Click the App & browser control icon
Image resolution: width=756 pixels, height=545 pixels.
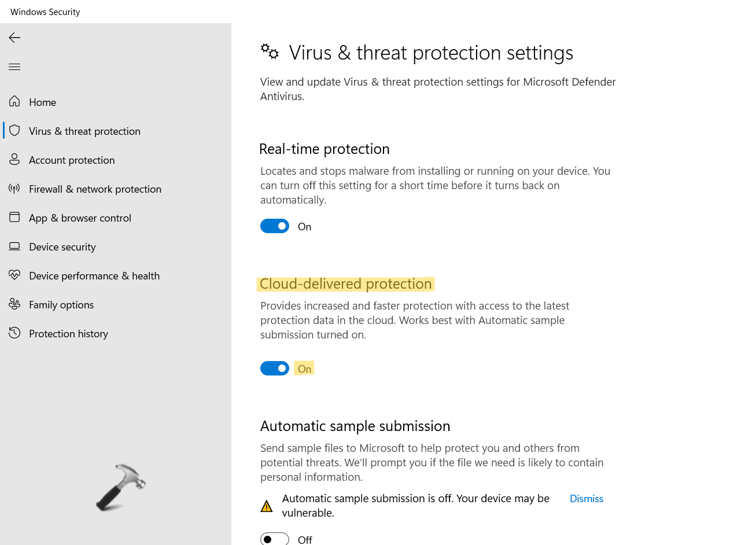pyautogui.click(x=14, y=218)
